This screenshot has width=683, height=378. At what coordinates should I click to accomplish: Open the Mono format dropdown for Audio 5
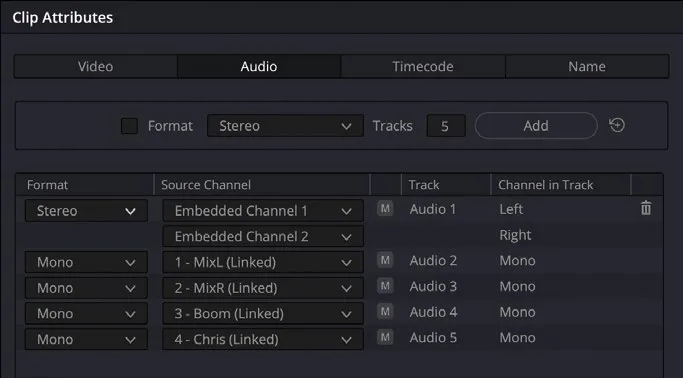pyautogui.click(x=86, y=339)
